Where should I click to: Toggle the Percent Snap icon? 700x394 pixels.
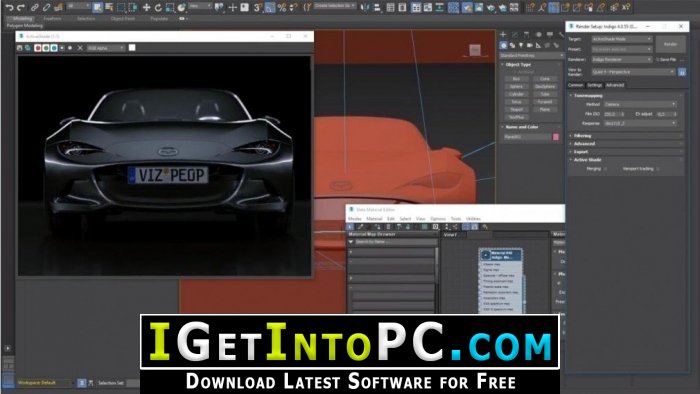pos(282,8)
